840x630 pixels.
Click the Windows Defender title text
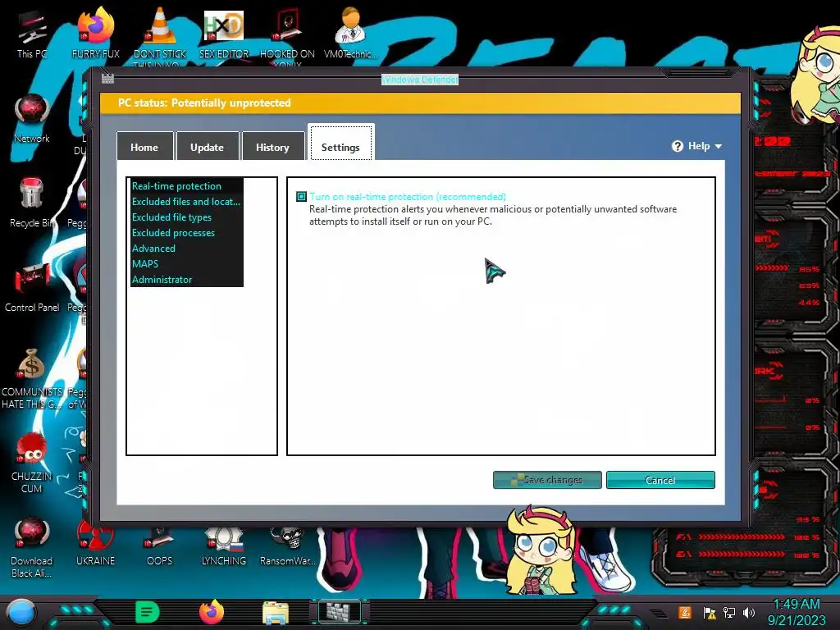click(419, 80)
